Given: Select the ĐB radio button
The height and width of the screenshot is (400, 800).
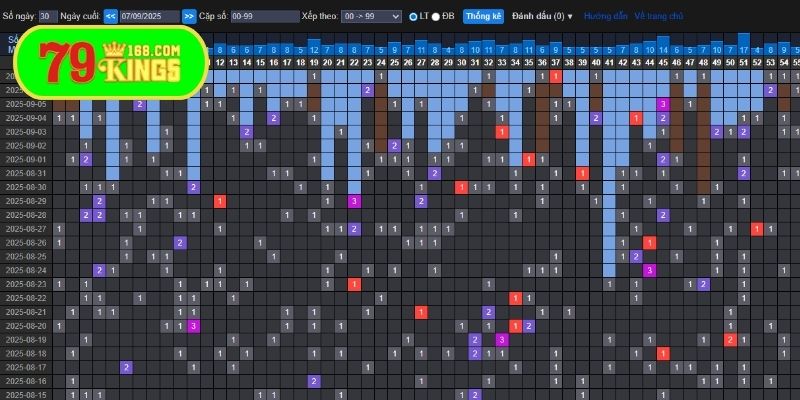Looking at the screenshot, I should [x=436, y=17].
